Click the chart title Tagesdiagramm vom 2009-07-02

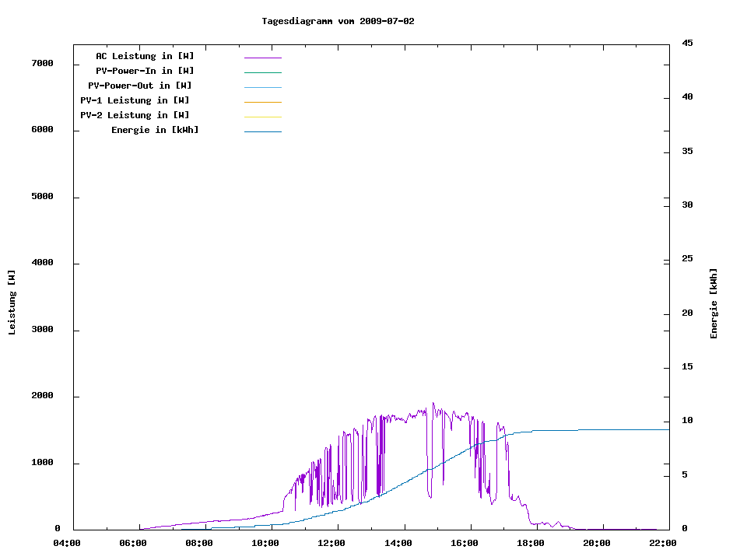pyautogui.click(x=338, y=21)
